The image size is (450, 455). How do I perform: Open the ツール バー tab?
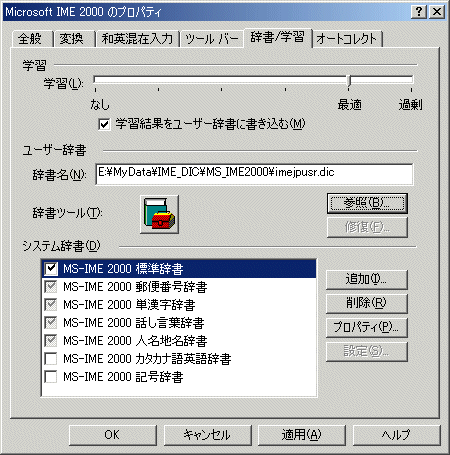click(x=212, y=39)
